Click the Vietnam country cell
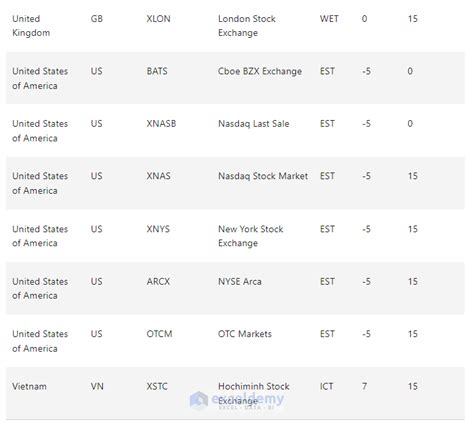Screen dimensions: 474x422 click(29, 386)
